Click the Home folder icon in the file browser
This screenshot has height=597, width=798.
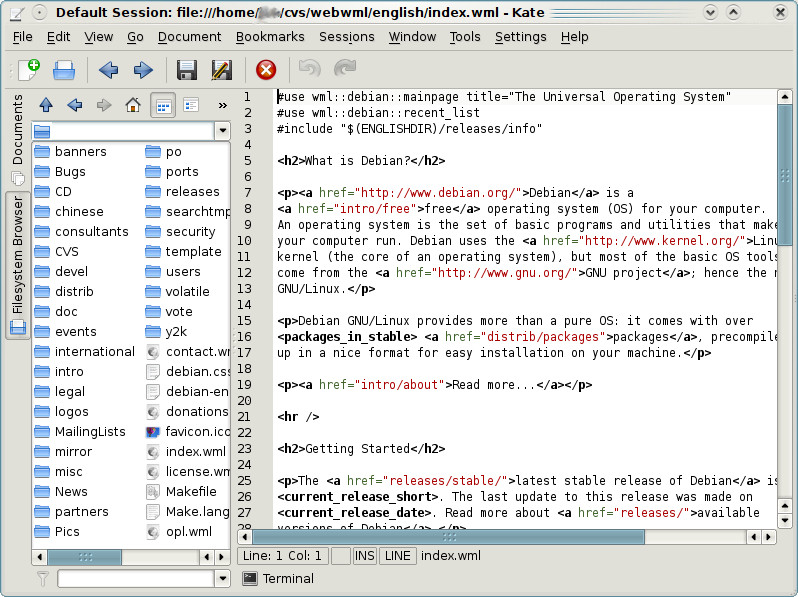[132, 105]
